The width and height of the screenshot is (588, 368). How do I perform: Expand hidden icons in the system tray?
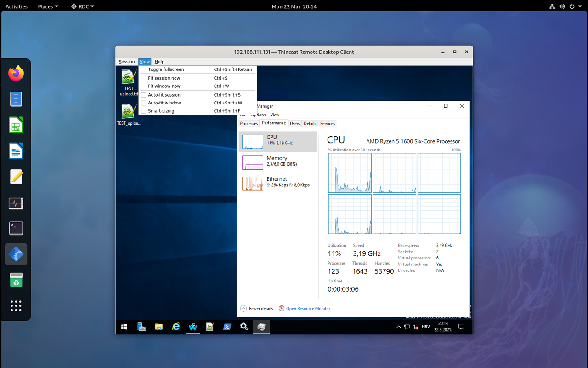[x=398, y=327]
